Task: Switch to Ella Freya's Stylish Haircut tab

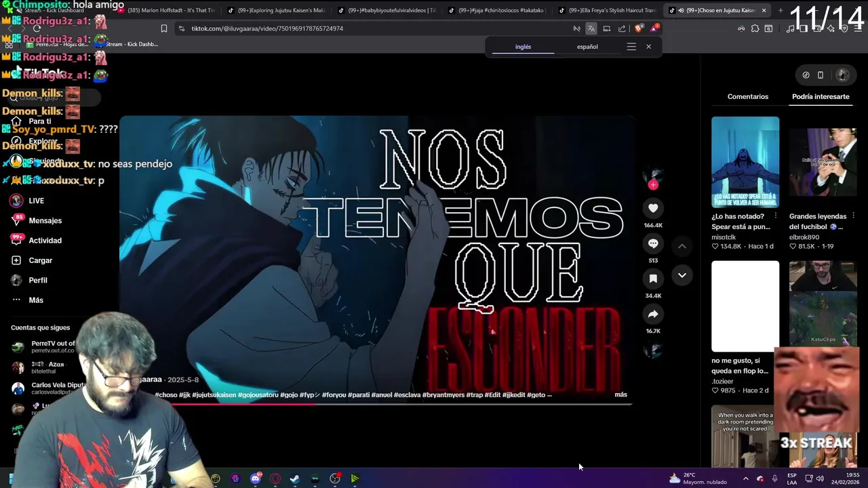Action: [x=607, y=10]
